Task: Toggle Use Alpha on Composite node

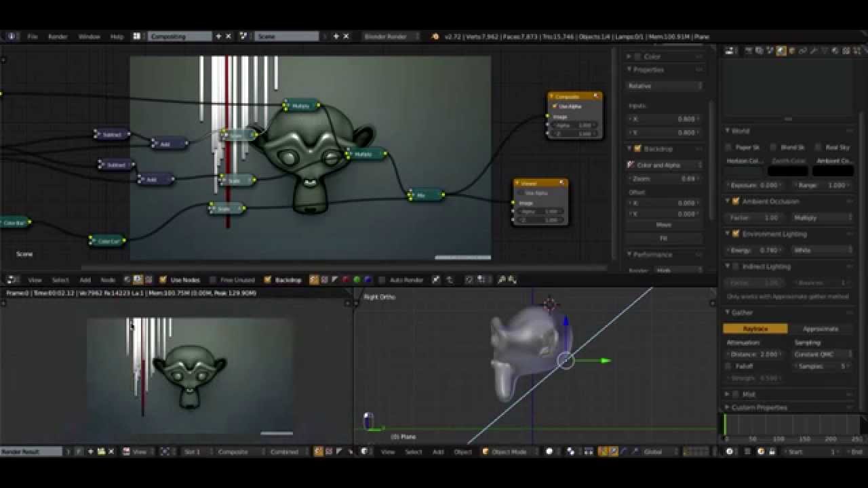Action: coord(555,106)
